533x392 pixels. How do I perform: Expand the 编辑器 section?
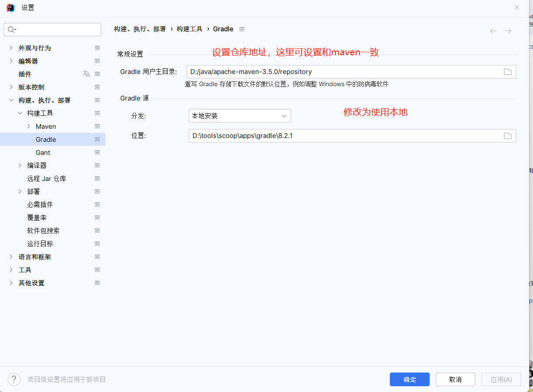pos(11,61)
